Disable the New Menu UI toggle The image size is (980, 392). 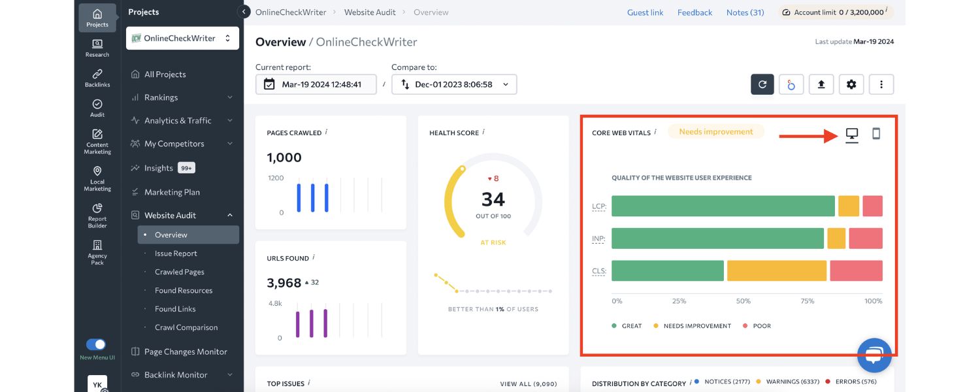click(95, 344)
